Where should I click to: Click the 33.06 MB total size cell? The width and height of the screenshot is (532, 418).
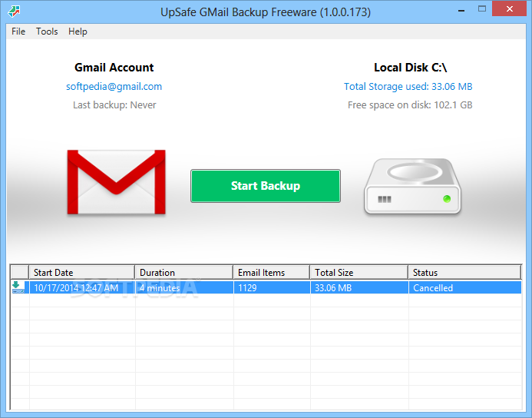click(359, 288)
